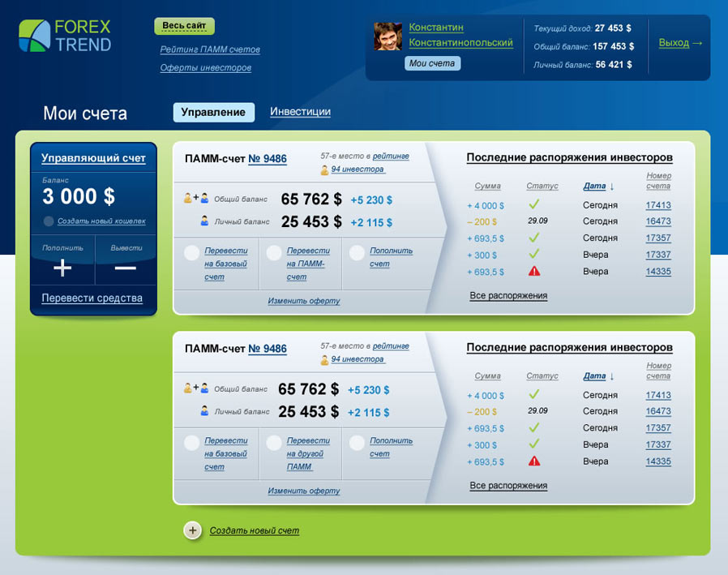Click red warning status icon in first account panel
The width and height of the screenshot is (728, 575).
point(533,272)
